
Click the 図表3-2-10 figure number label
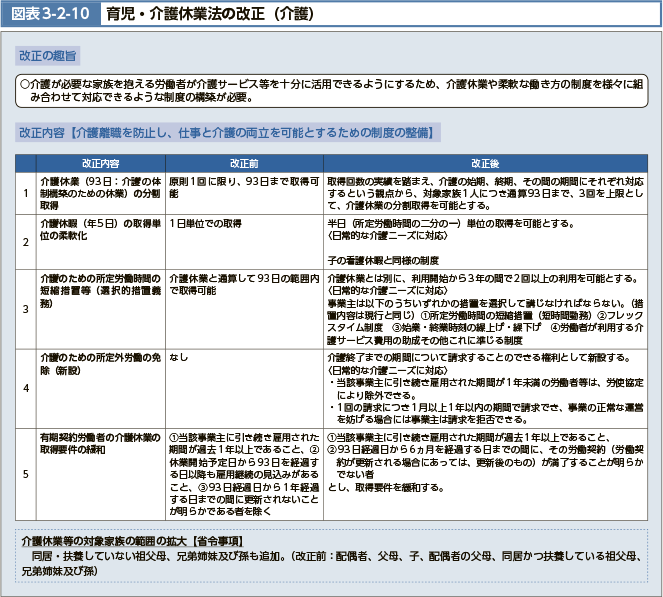pyautogui.click(x=47, y=15)
